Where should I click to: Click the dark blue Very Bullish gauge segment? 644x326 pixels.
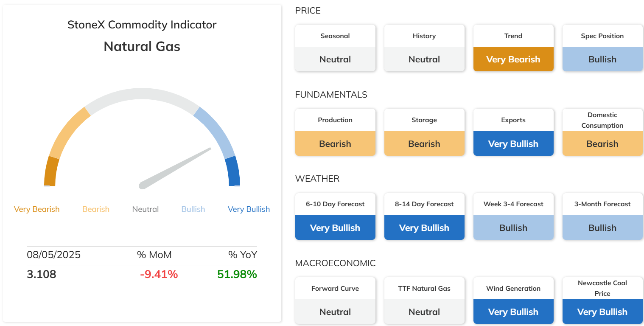(x=233, y=171)
